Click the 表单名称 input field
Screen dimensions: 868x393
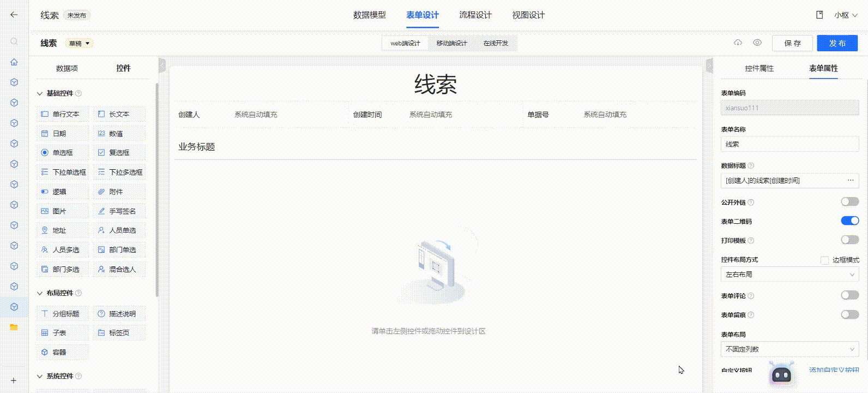click(x=789, y=144)
